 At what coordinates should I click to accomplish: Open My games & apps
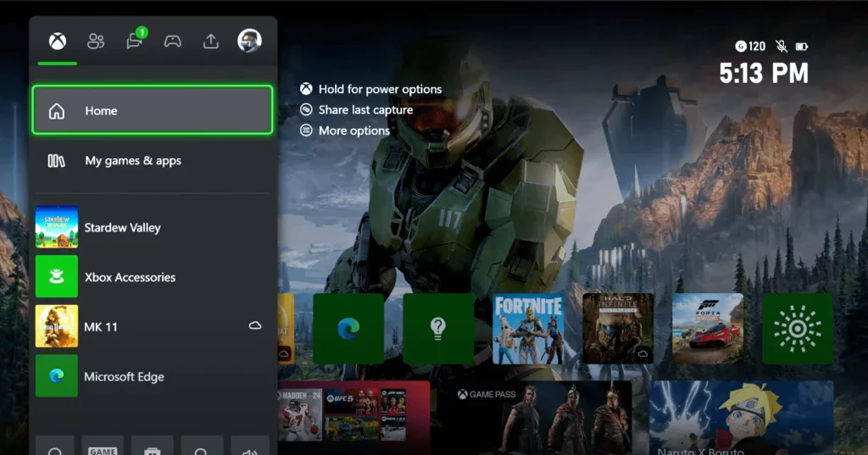(x=153, y=160)
